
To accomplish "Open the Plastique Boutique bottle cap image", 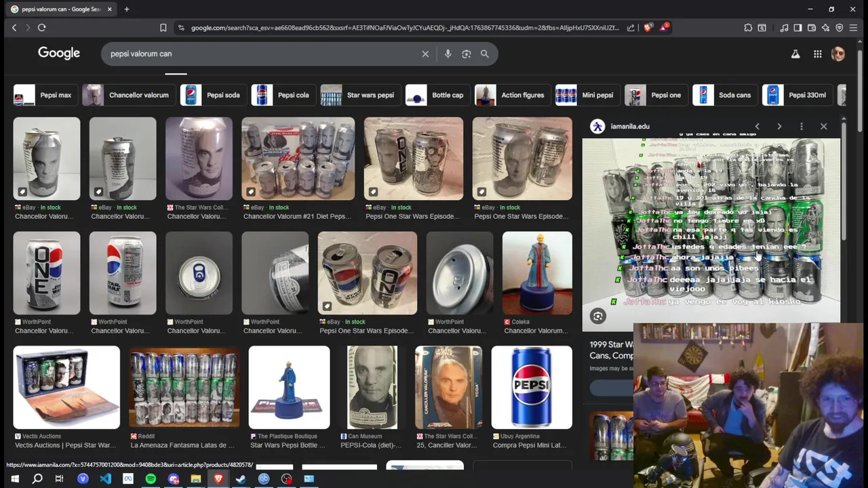I will pos(289,388).
